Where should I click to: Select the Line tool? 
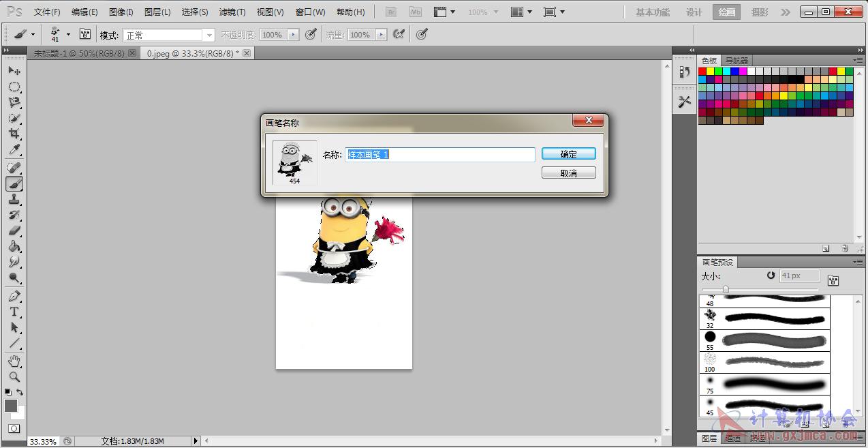point(14,343)
